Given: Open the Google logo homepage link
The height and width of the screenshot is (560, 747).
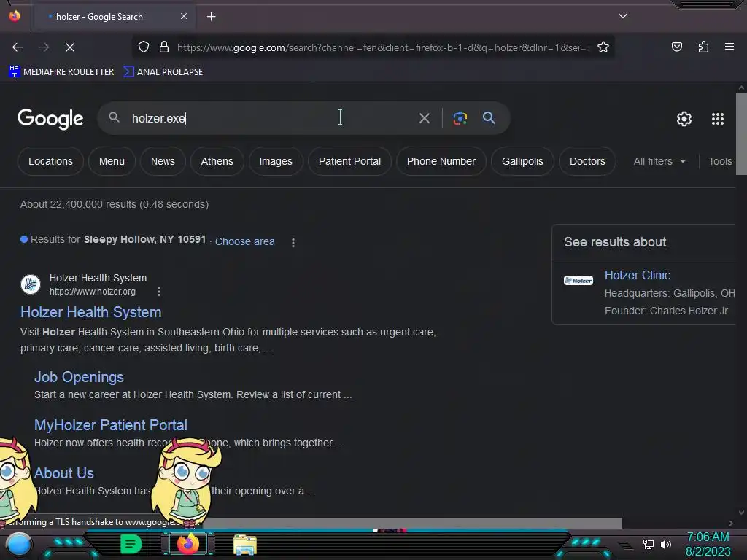Looking at the screenshot, I should point(50,119).
